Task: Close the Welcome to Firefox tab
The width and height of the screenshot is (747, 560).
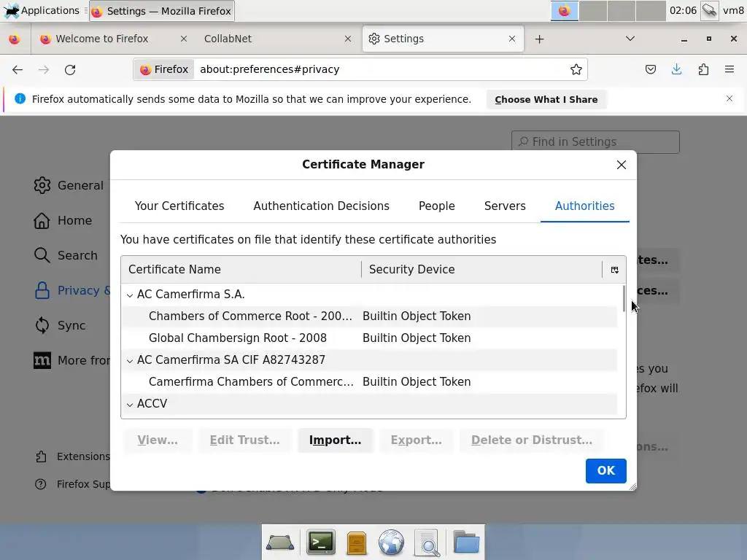Action: click(x=183, y=39)
